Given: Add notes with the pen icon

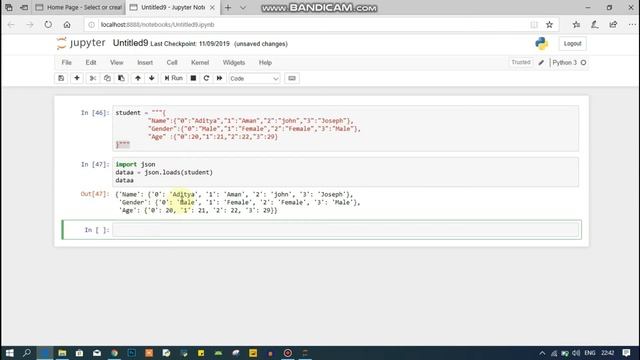Looking at the screenshot, I should point(595,24).
